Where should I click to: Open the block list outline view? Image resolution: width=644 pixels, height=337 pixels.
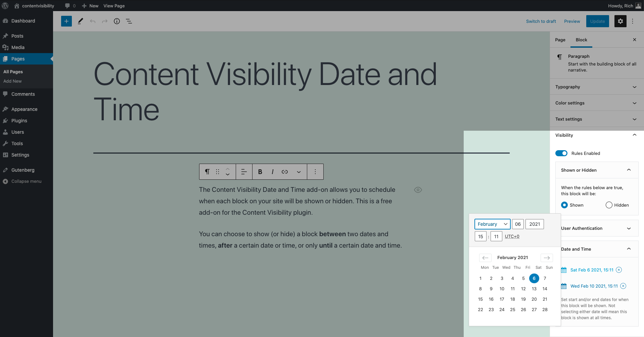(x=129, y=21)
